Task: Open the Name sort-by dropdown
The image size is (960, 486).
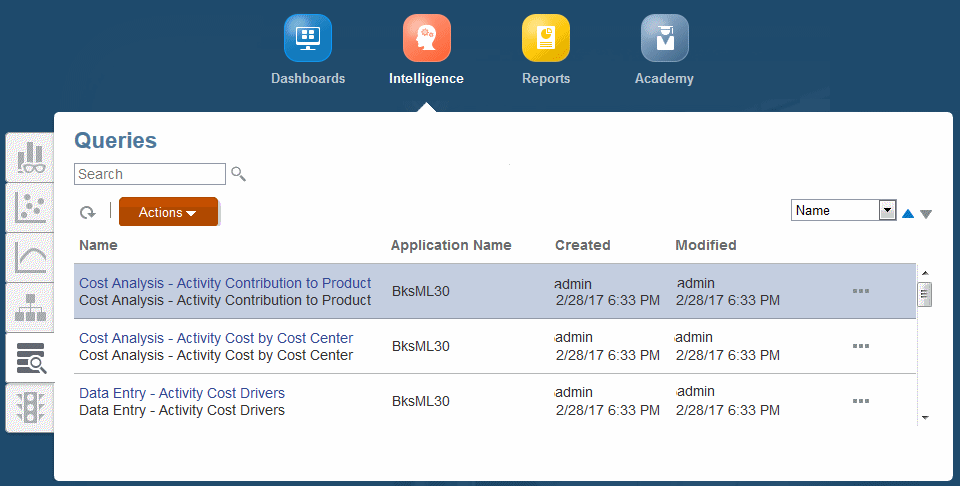Action: 844,210
